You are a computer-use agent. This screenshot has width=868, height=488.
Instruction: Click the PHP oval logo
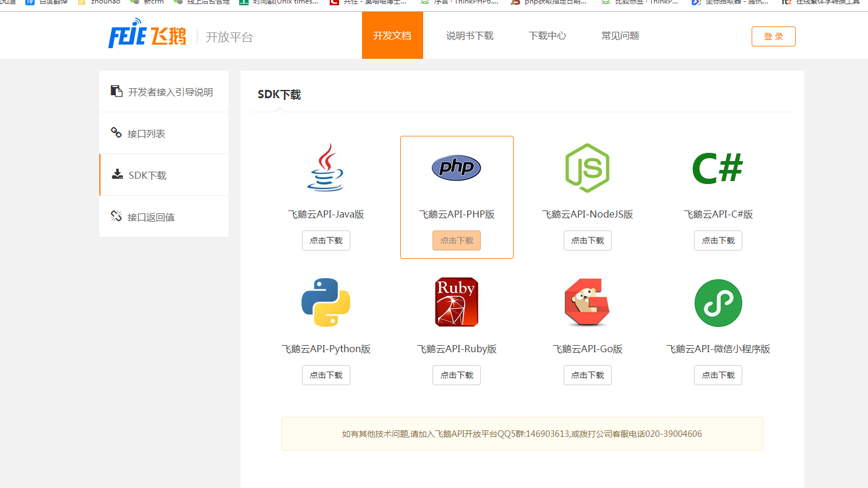[457, 168]
